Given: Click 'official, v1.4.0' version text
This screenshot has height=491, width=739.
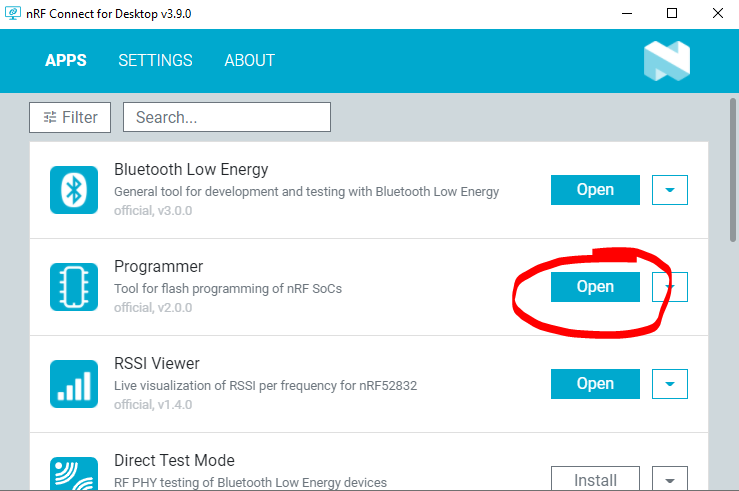Looking at the screenshot, I should (x=153, y=405).
